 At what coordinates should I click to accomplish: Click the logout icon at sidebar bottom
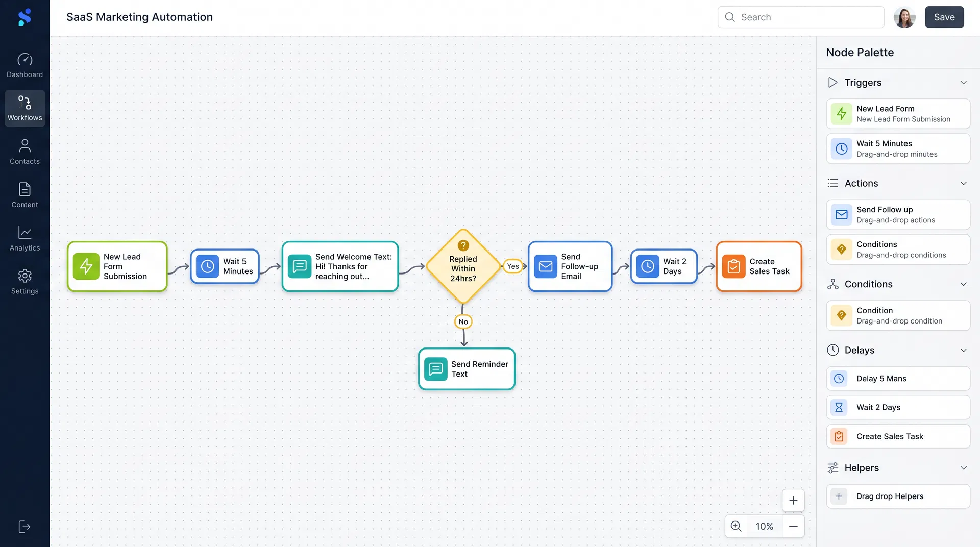click(x=24, y=527)
